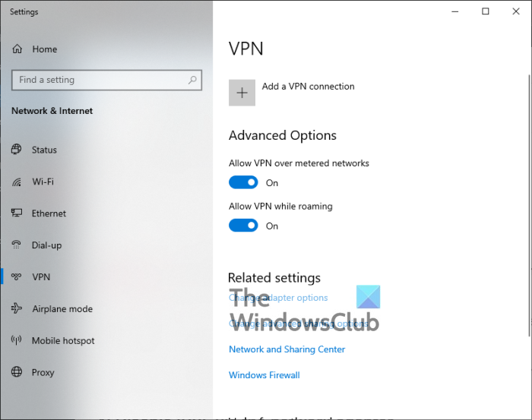Click the vertical scrollbar on right
532x420 pixels.
pyautogui.click(x=528, y=205)
